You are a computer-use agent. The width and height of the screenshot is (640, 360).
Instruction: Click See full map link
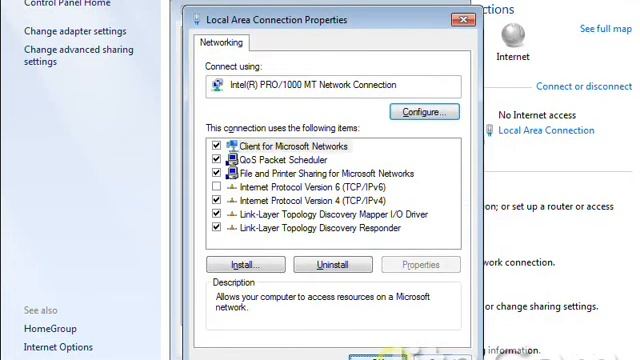(606, 29)
